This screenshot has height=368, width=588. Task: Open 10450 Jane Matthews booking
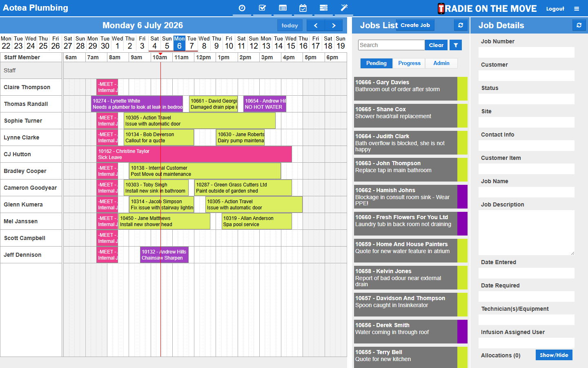164,221
